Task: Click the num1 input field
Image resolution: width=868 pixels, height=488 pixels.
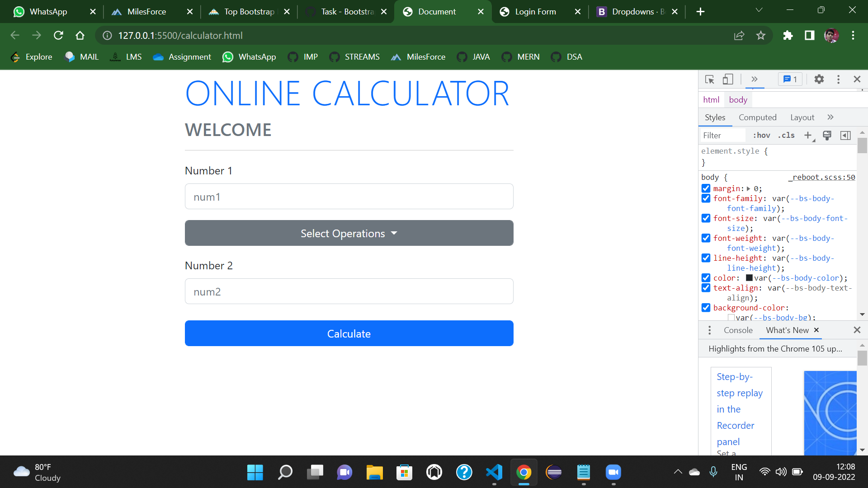Action: (349, 197)
